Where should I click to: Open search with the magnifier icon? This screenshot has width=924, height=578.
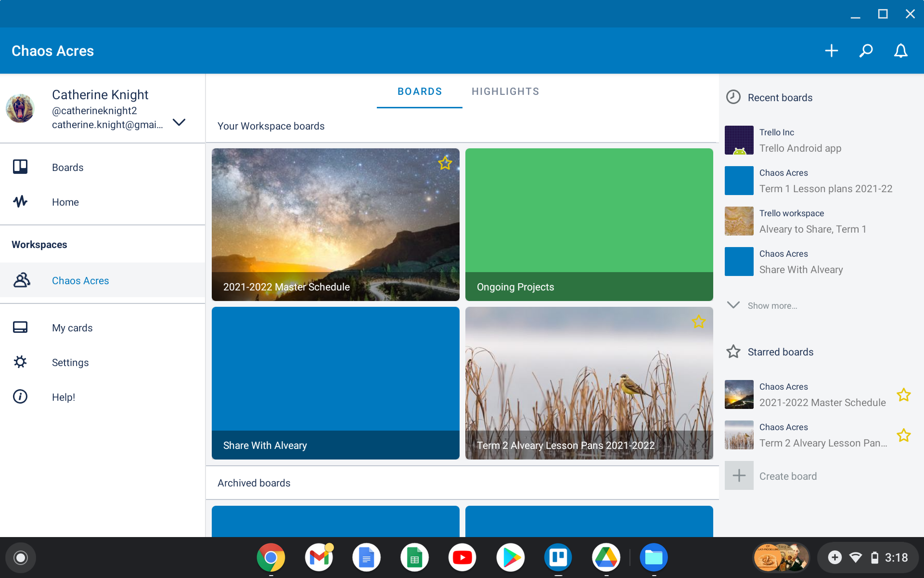point(866,51)
